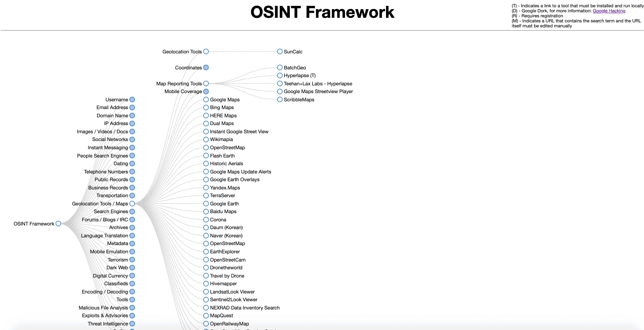644x330 pixels.
Task: Expand the Email Address node circle
Action: [132, 108]
